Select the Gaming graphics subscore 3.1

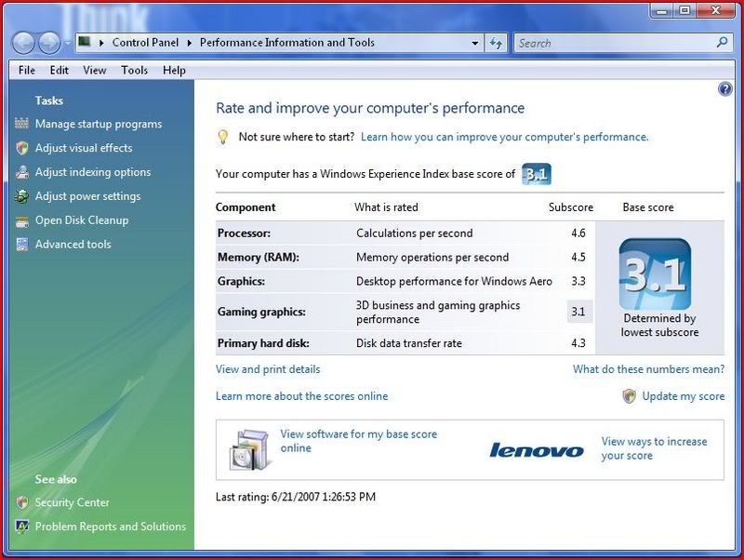[x=578, y=312]
